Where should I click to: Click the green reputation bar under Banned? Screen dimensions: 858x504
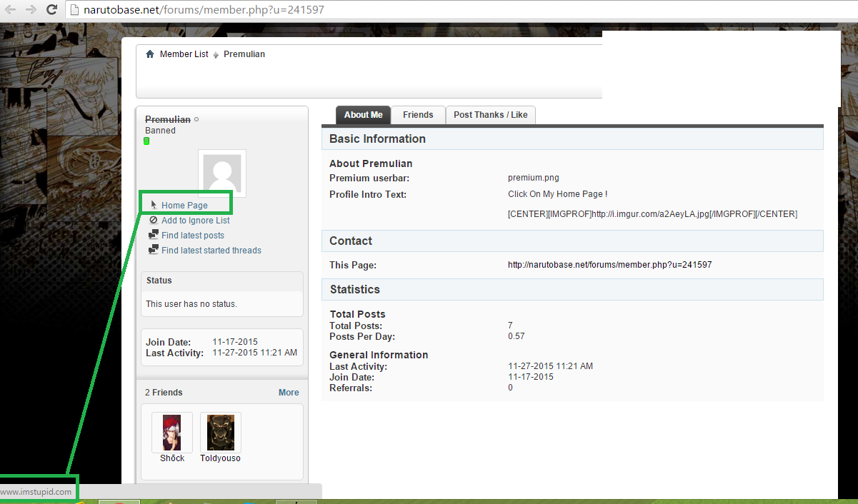pos(146,141)
